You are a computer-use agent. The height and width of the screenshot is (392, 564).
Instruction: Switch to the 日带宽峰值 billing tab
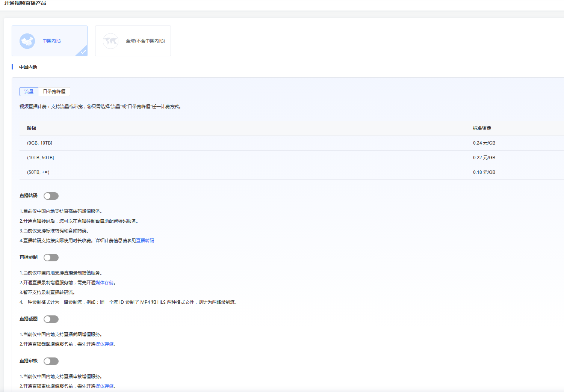[54, 92]
